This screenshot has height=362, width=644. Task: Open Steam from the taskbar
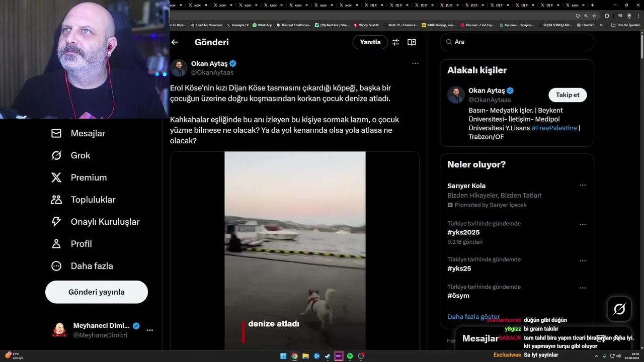(x=328, y=356)
